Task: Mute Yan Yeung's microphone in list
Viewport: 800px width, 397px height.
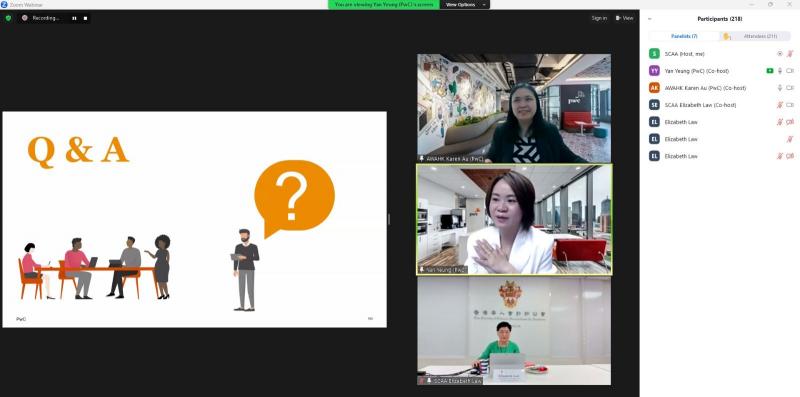Action: point(780,71)
